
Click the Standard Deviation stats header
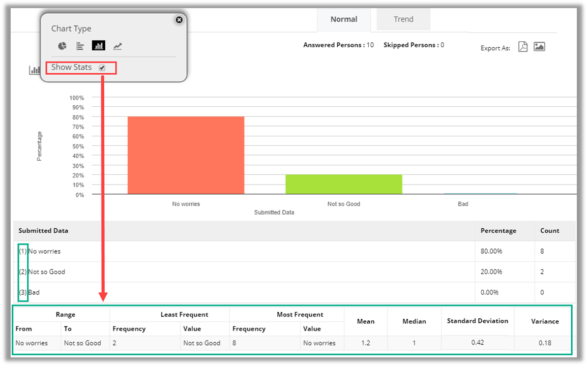(477, 321)
